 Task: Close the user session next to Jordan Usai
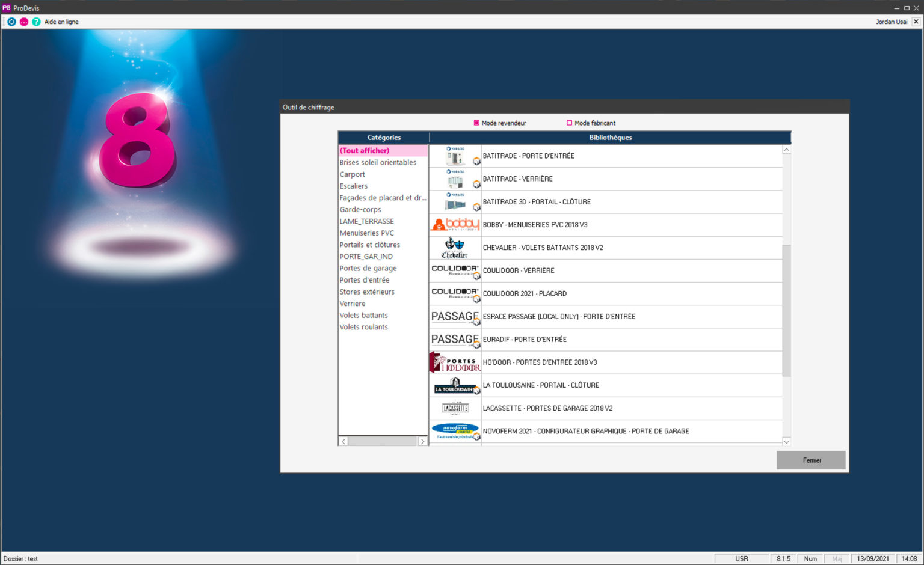tap(916, 22)
